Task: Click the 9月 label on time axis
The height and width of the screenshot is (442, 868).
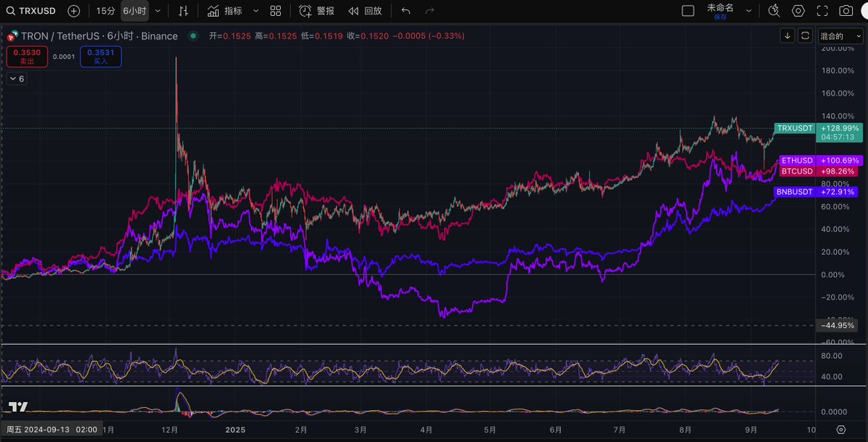Action: pyautogui.click(x=752, y=429)
